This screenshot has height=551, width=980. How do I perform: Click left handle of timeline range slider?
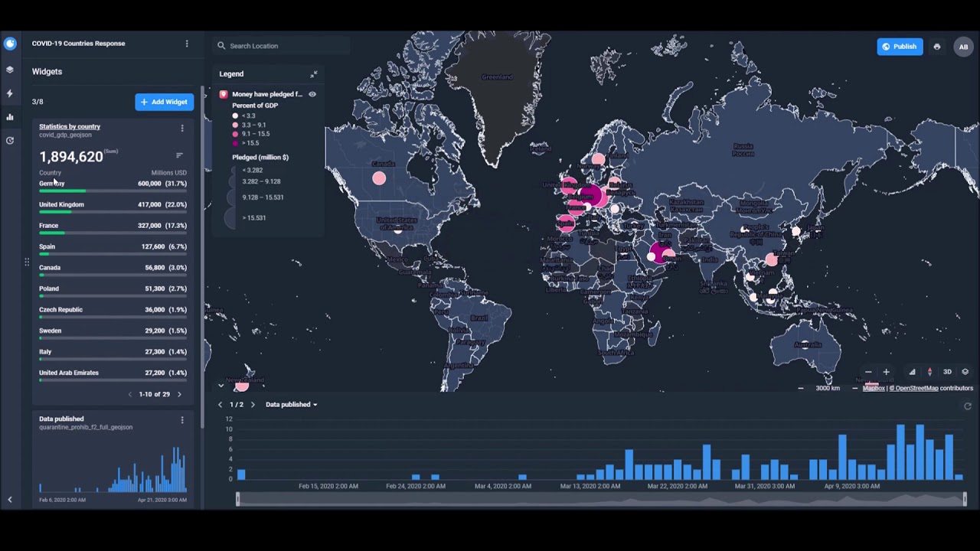click(237, 500)
